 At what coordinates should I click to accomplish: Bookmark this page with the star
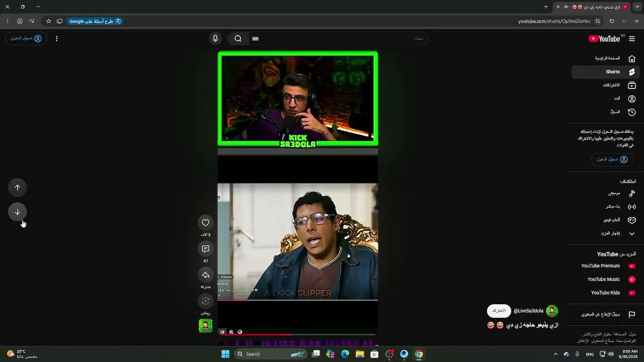[x=49, y=21]
